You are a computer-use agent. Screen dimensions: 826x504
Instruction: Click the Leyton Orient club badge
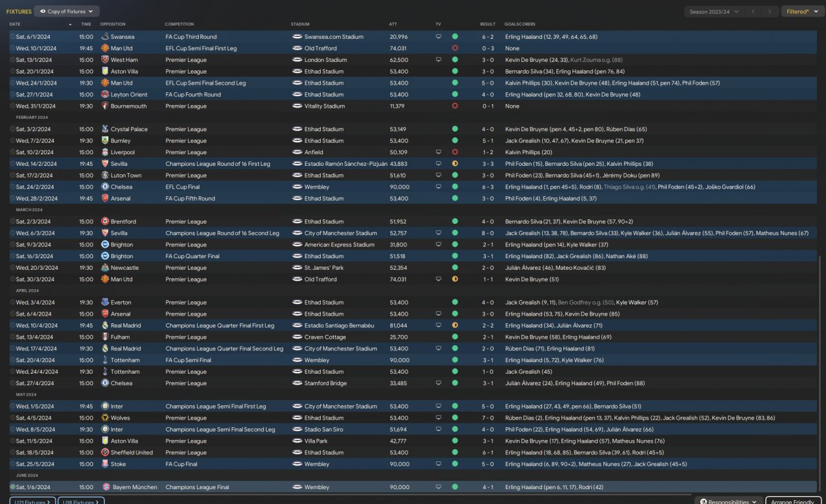click(x=105, y=95)
